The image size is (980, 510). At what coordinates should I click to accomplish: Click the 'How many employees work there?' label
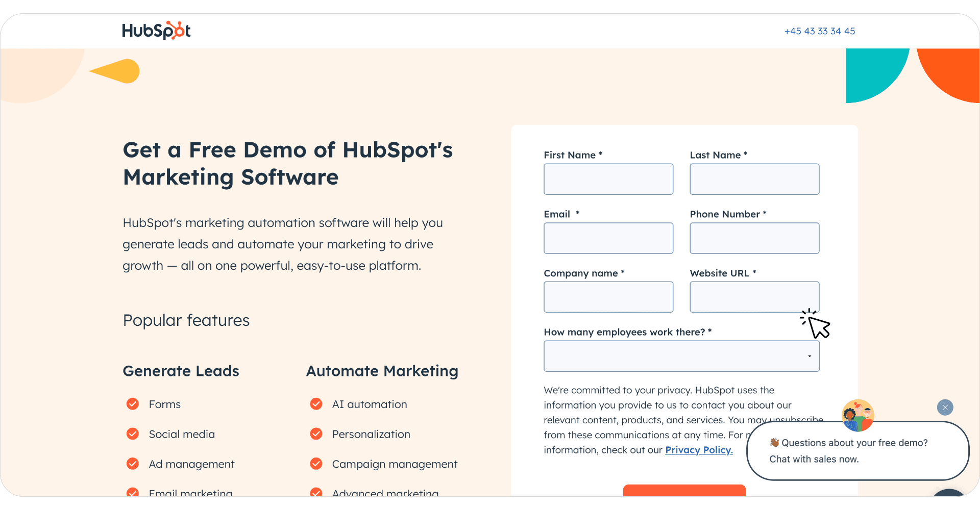point(628,332)
